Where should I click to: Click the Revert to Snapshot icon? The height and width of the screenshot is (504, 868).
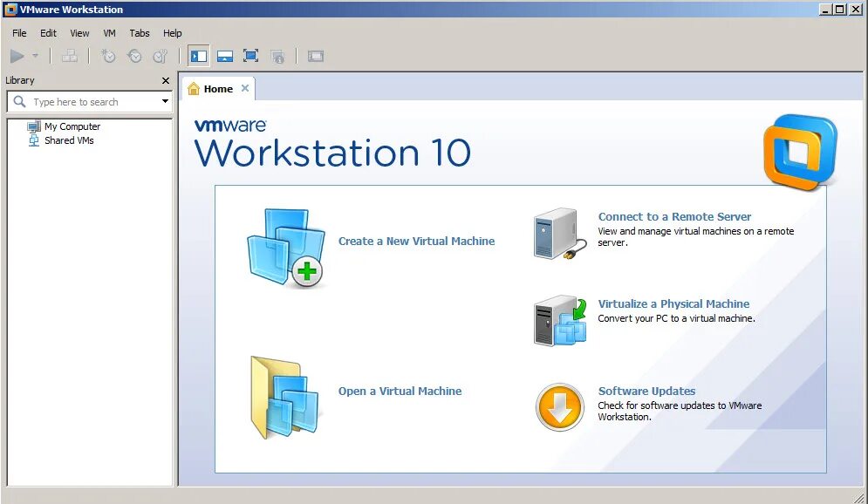134,56
